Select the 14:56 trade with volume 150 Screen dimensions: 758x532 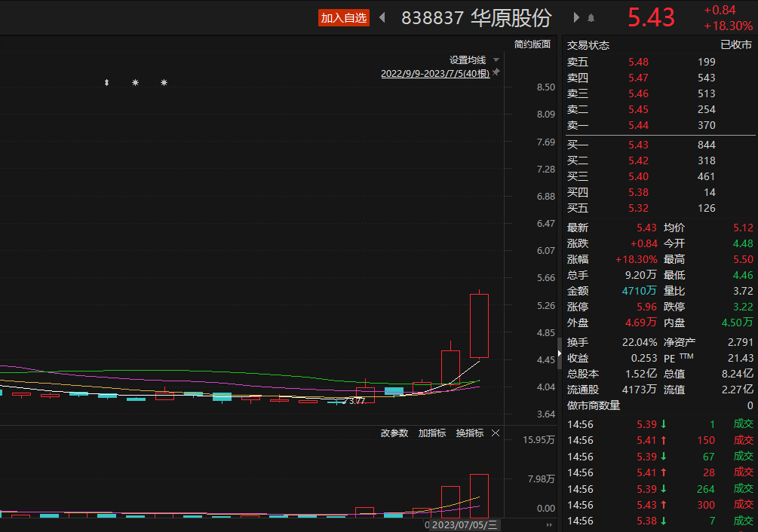pyautogui.click(x=660, y=440)
